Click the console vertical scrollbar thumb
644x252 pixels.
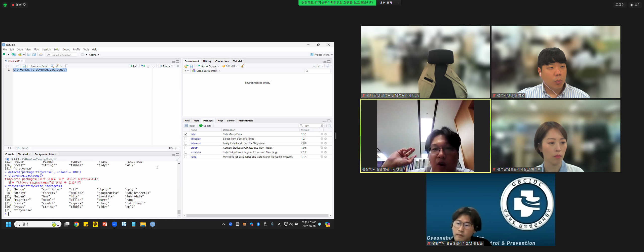coord(179,212)
